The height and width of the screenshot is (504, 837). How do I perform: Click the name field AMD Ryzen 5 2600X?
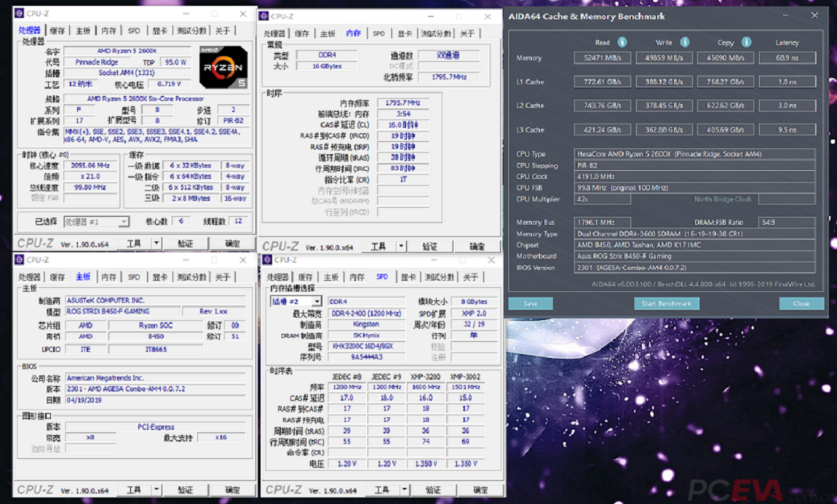click(127, 51)
